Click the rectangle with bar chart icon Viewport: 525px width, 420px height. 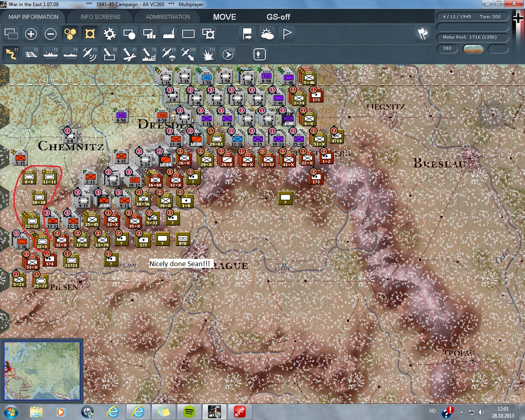point(149,34)
